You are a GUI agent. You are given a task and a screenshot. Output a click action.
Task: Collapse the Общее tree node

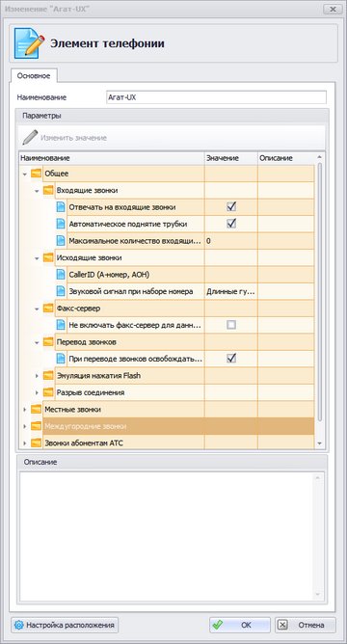pyautogui.click(x=25, y=174)
